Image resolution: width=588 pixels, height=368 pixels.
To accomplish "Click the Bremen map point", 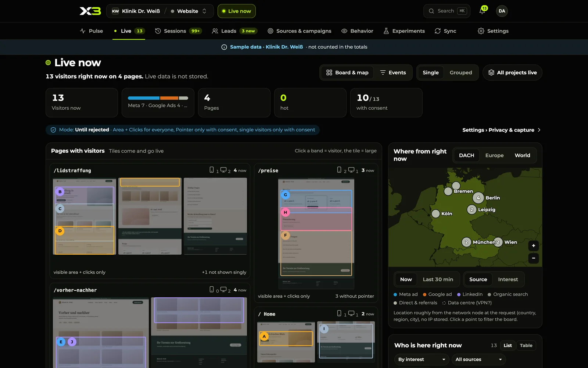I will pos(448,191).
